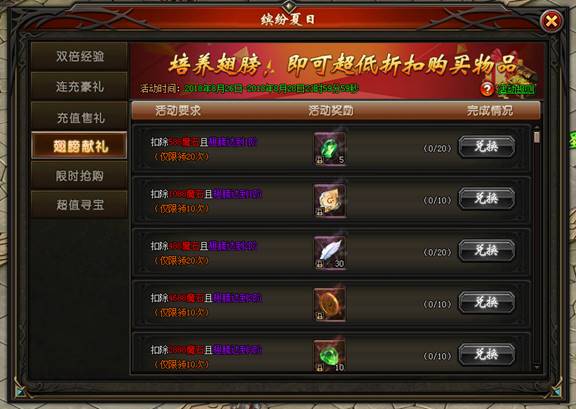The width and height of the screenshot is (576, 409).
Task: Click the scrollbar down arrow of reward list
Action: pyautogui.click(x=537, y=367)
